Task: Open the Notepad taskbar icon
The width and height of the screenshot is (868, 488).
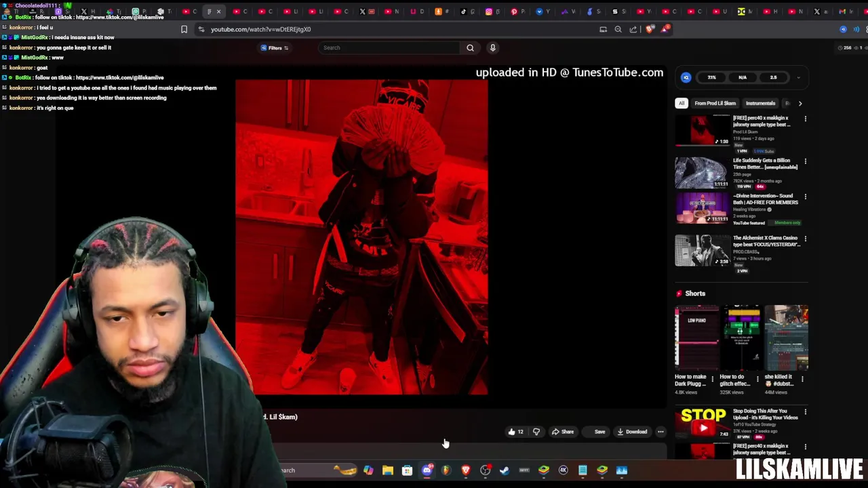Action: click(583, 470)
